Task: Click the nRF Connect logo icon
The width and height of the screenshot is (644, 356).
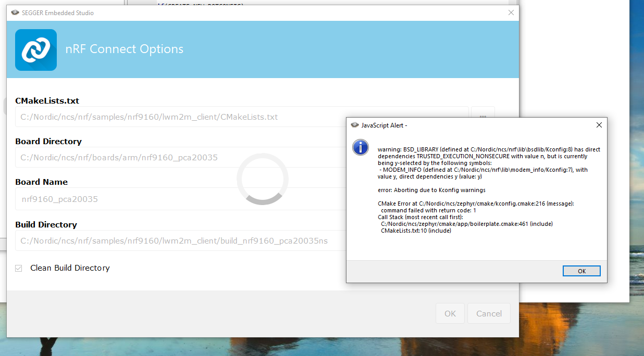Action: 36,49
